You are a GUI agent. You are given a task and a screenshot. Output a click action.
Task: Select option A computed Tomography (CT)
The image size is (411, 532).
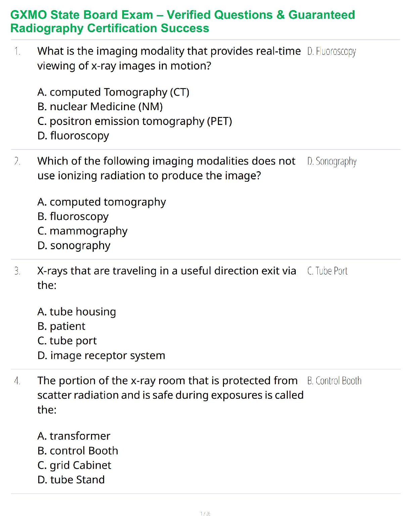click(113, 92)
